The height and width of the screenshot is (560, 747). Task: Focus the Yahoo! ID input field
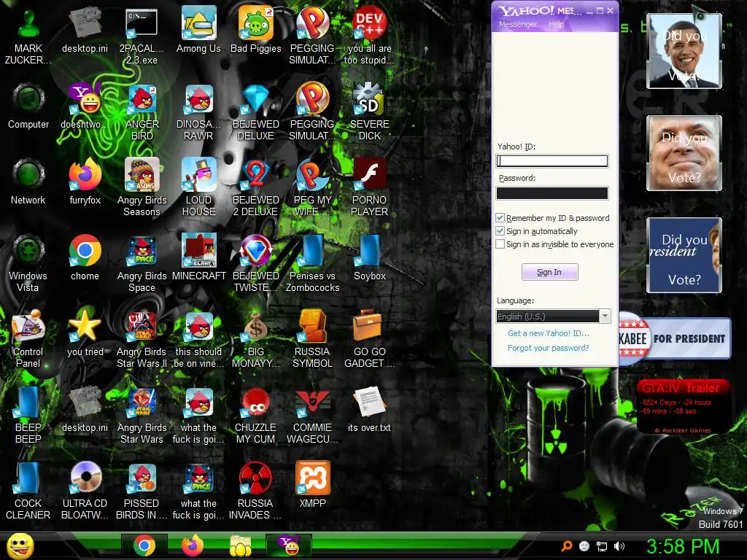[552, 161]
